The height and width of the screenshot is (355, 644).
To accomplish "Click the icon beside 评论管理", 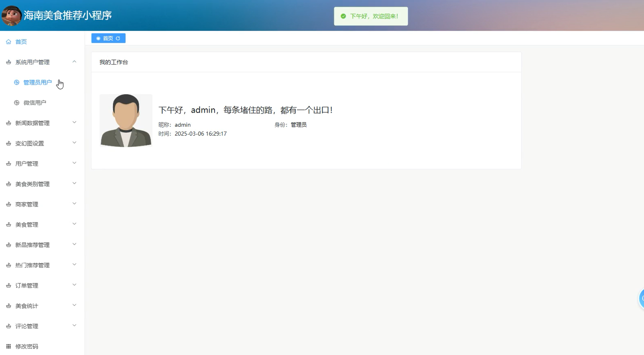I will (x=8, y=326).
